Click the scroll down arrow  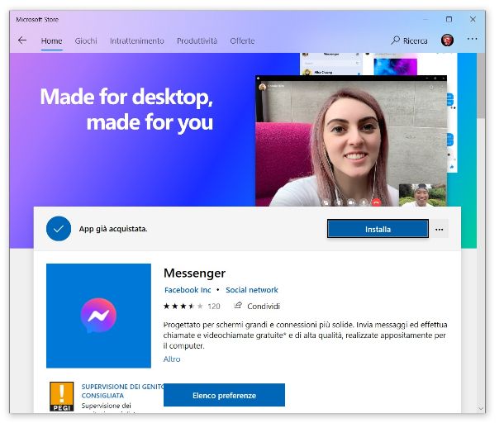click(x=481, y=409)
